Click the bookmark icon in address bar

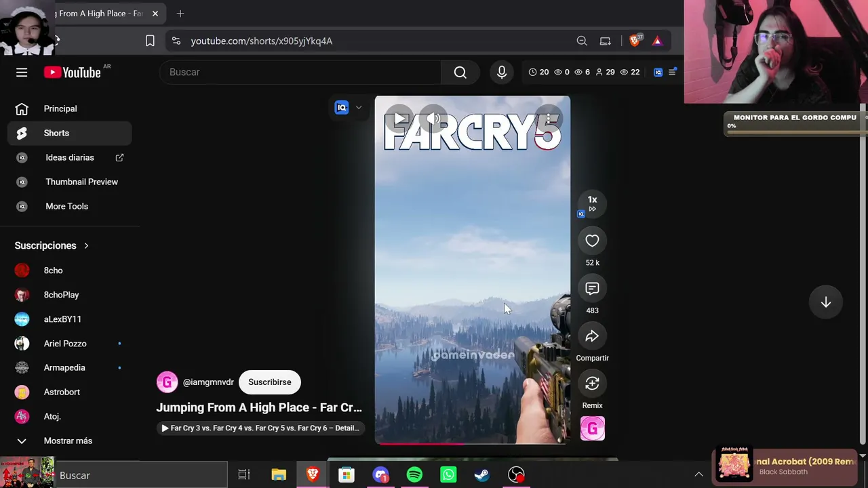150,41
